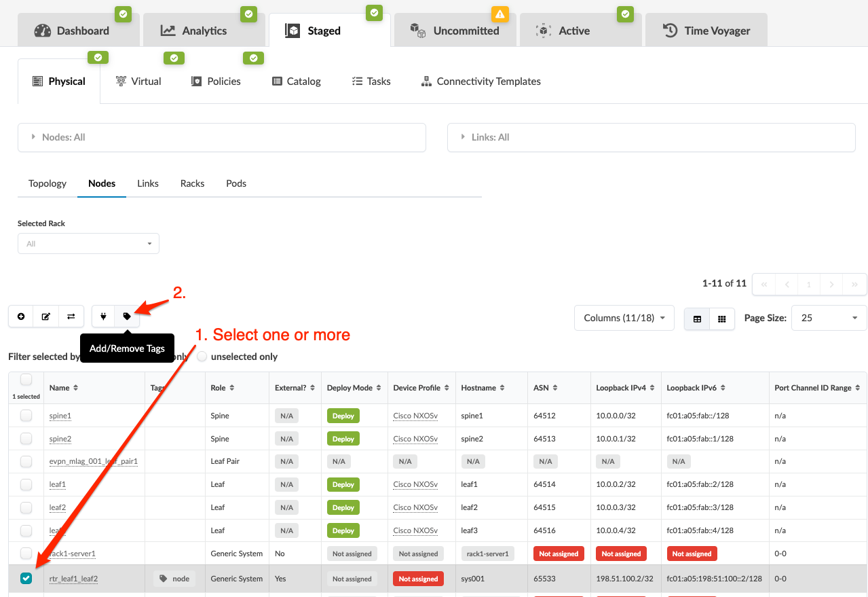Screen dimensions: 868x597
Task: Expand the Nodes: All filter panel
Action: [x=221, y=137]
